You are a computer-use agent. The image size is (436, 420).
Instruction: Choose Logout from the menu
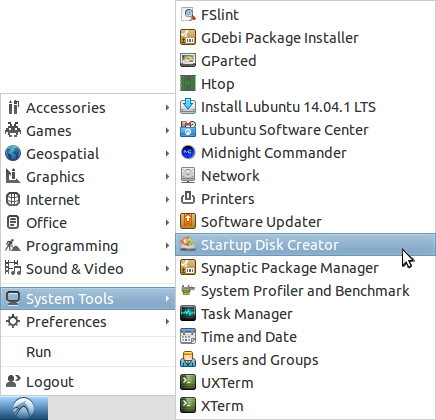click(88, 382)
